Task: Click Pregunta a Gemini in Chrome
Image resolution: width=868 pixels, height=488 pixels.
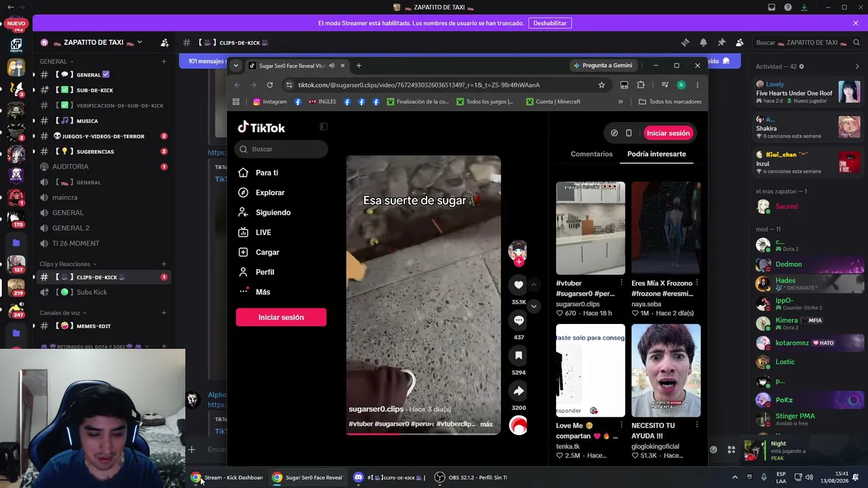Action: [x=603, y=66]
